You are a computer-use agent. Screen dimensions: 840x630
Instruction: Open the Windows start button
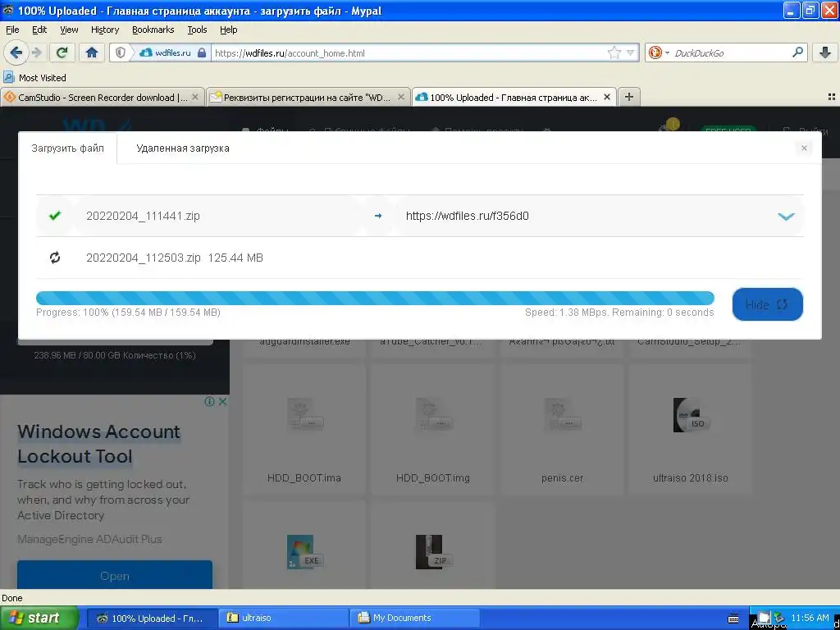[39, 618]
